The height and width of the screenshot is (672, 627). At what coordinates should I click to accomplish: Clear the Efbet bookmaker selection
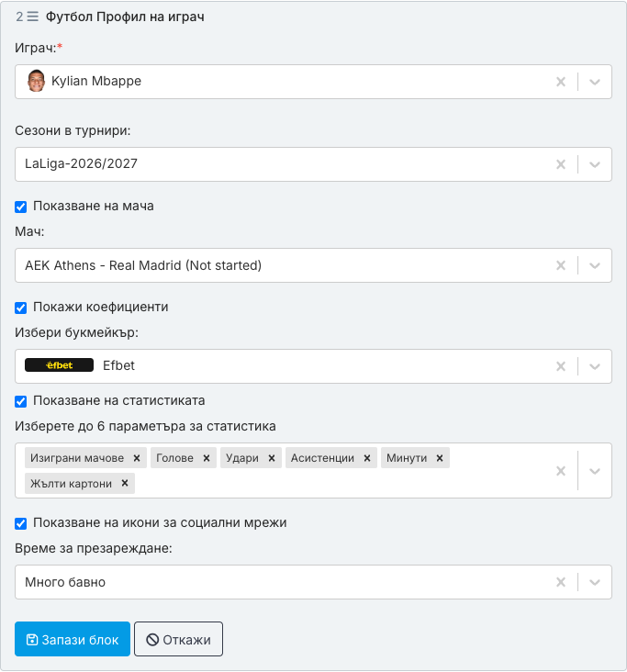tap(561, 366)
